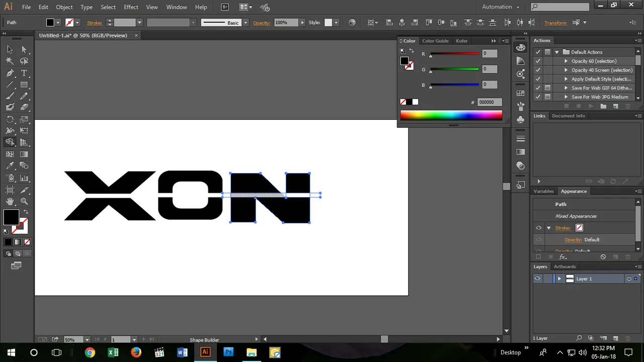Open Bridge via Br icon
Viewport: 644px width, 362px height.
(225, 7)
